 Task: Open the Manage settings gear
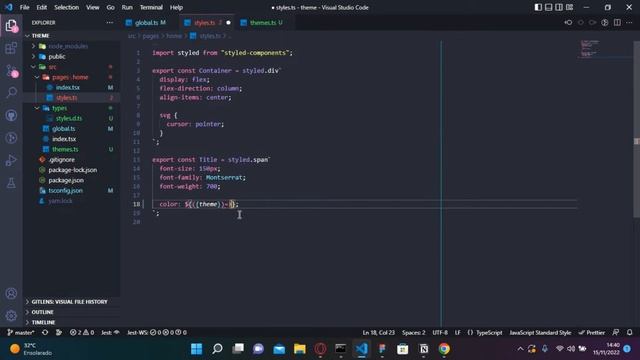tap(11, 316)
